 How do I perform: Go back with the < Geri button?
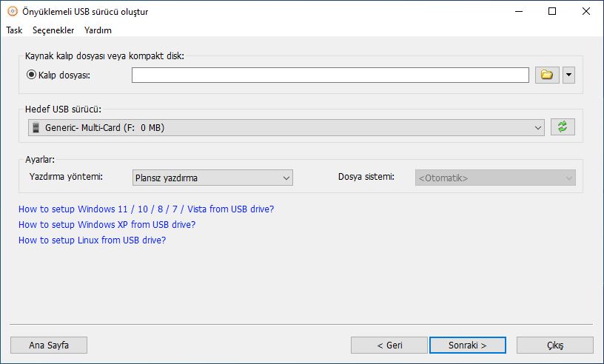pos(389,345)
